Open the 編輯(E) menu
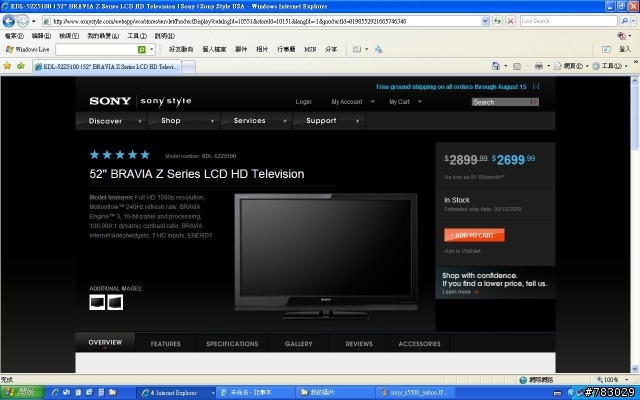This screenshot has width=640, height=400. tap(41, 36)
